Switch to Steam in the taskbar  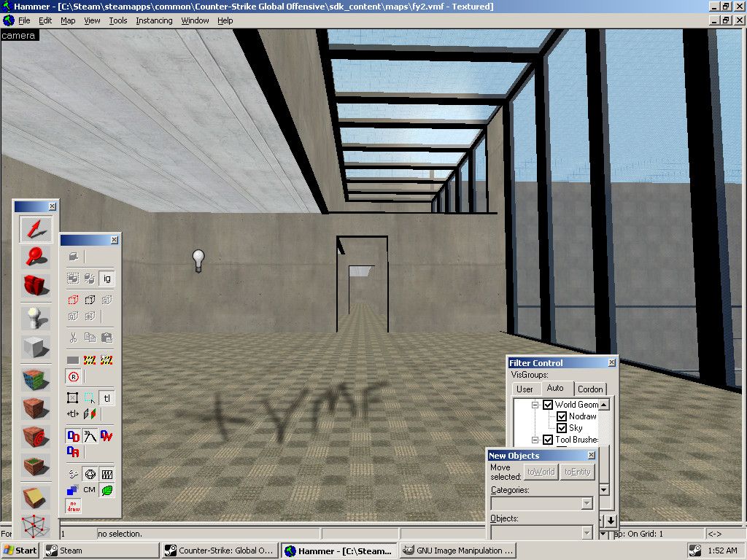point(100,551)
